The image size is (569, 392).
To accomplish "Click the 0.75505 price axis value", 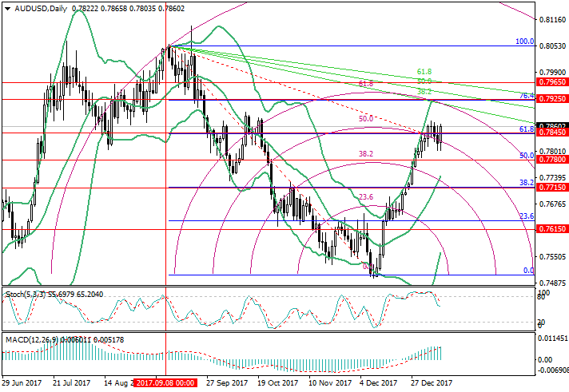I will click(x=553, y=257).
